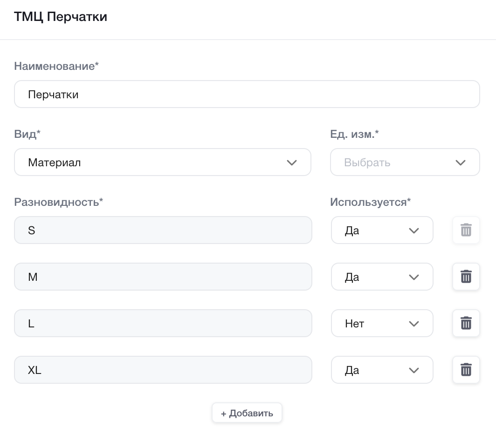Image resolution: width=496 pixels, height=448 pixels.
Task: Delete the S variety row (disabled trash icon)
Action: [x=466, y=230]
